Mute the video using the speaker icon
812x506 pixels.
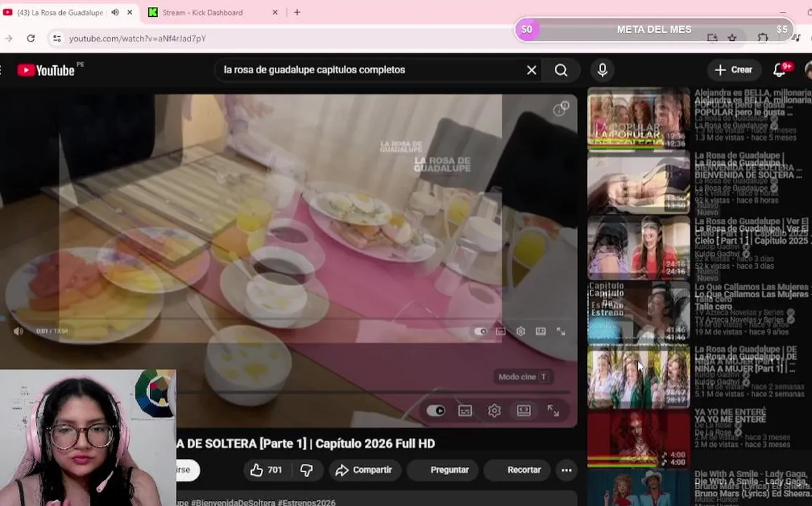(x=18, y=331)
